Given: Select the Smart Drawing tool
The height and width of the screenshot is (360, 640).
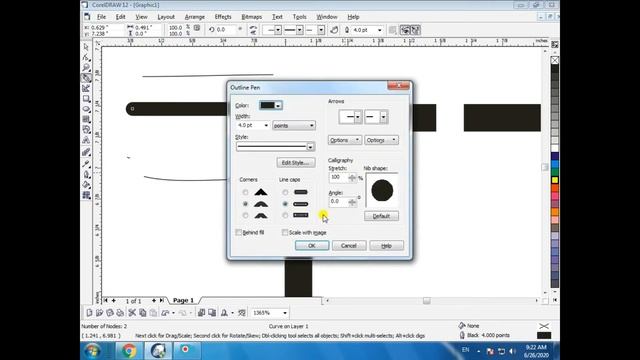Looking at the screenshot, I should 86,89.
